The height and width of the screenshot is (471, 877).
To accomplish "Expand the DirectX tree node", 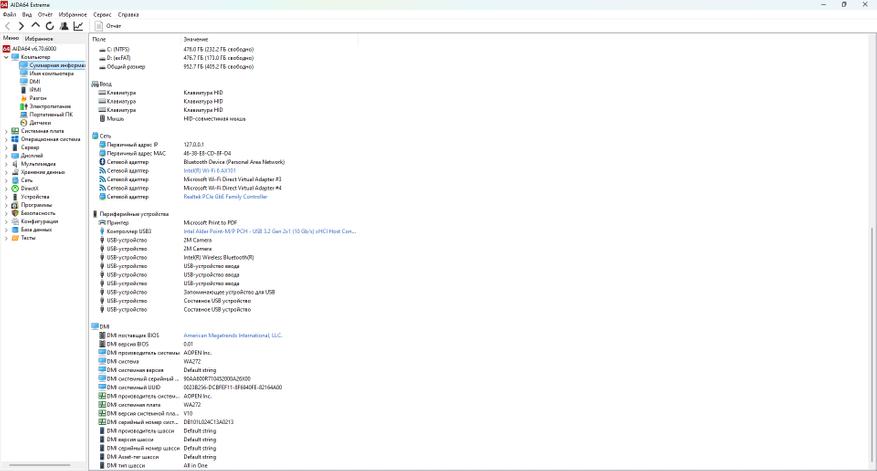I will click(6, 189).
